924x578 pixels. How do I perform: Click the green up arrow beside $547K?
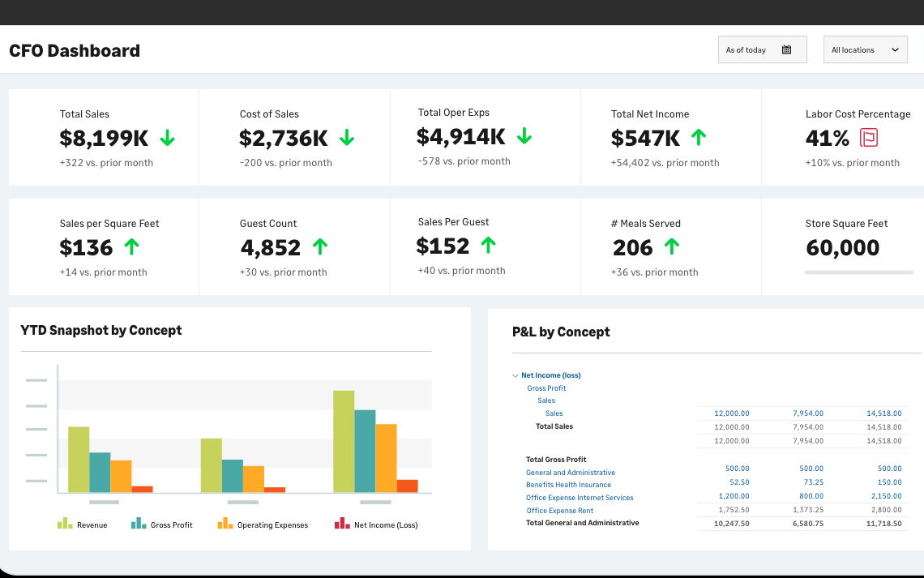coord(699,138)
